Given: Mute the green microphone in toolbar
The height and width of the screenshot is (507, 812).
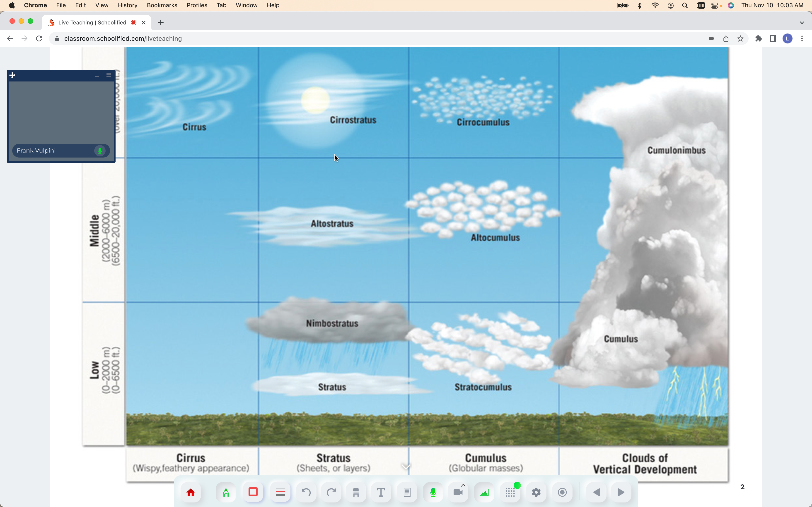Looking at the screenshot, I should pyautogui.click(x=433, y=492).
